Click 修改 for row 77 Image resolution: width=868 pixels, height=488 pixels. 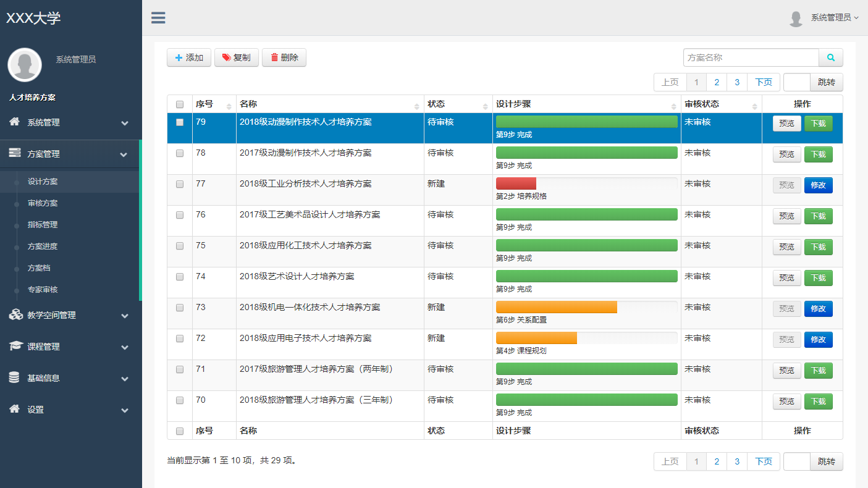click(818, 185)
